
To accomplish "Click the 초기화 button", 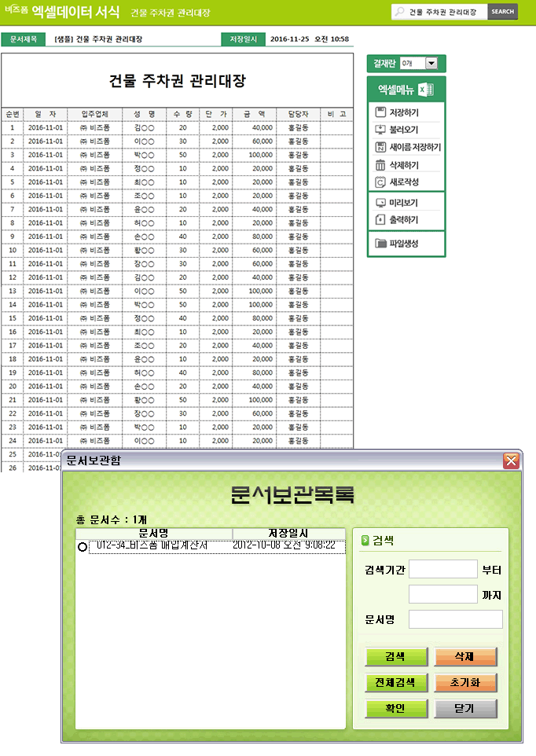I will click(x=465, y=683).
